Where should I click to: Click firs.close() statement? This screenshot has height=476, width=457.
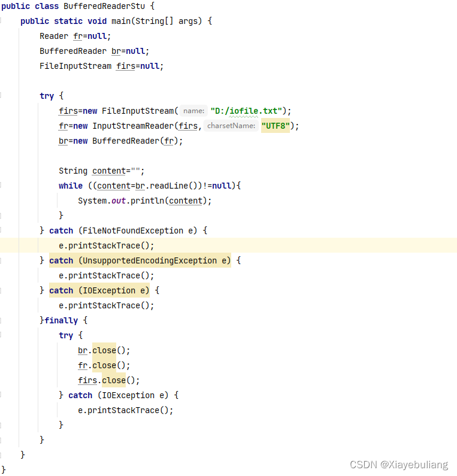[x=108, y=380]
